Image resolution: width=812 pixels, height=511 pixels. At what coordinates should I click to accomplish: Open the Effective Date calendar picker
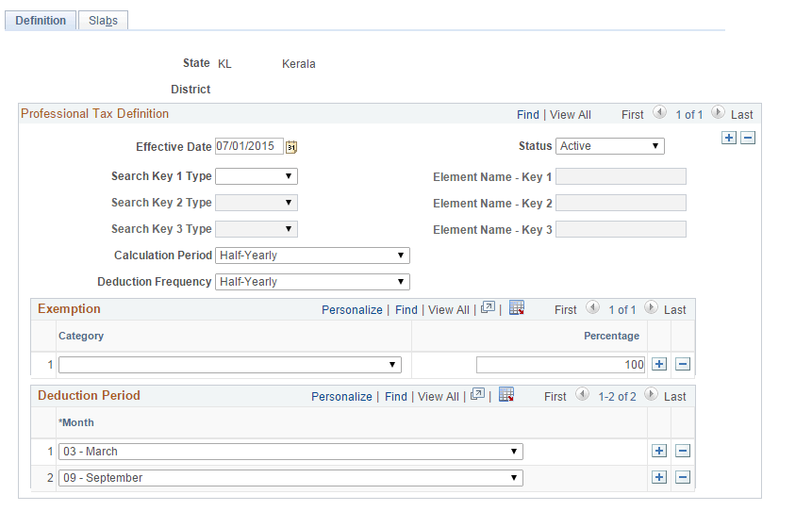pyautogui.click(x=291, y=147)
